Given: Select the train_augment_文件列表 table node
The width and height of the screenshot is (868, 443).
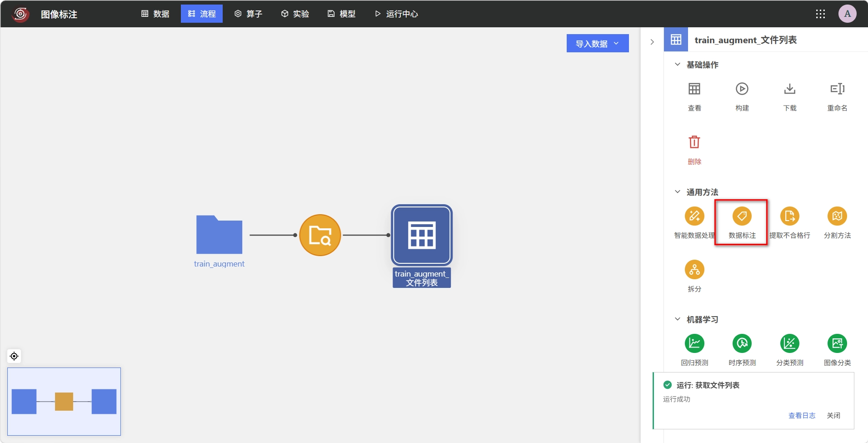Looking at the screenshot, I should pos(422,235).
